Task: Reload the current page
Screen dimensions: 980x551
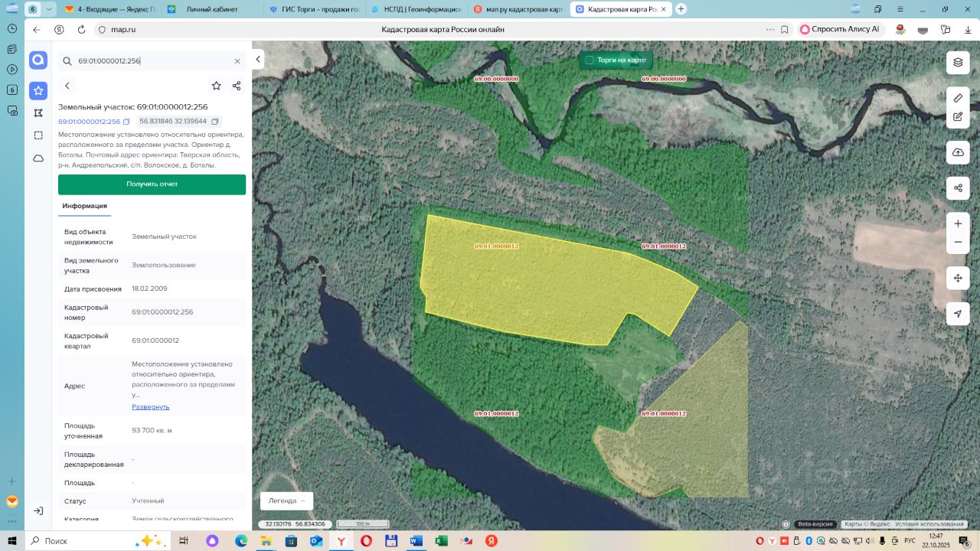Action: [81, 29]
